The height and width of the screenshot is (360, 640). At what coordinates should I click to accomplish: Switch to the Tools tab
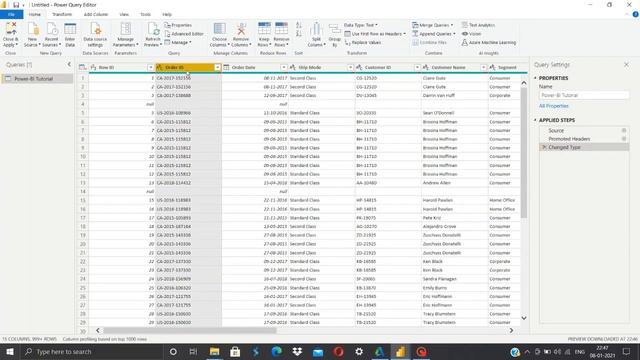click(146, 14)
